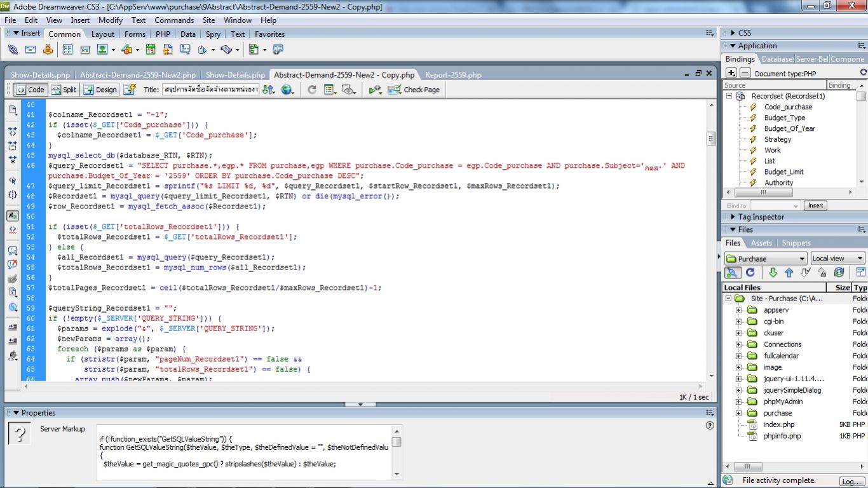Click Open Documents icon in coding toolbar
This screenshot has height=488, width=868.
tap(13, 110)
